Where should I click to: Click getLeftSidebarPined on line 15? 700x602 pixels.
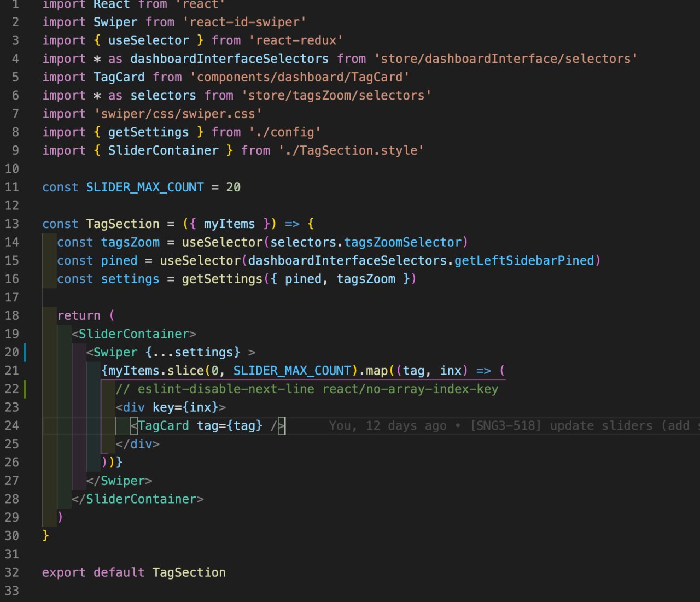tap(524, 260)
